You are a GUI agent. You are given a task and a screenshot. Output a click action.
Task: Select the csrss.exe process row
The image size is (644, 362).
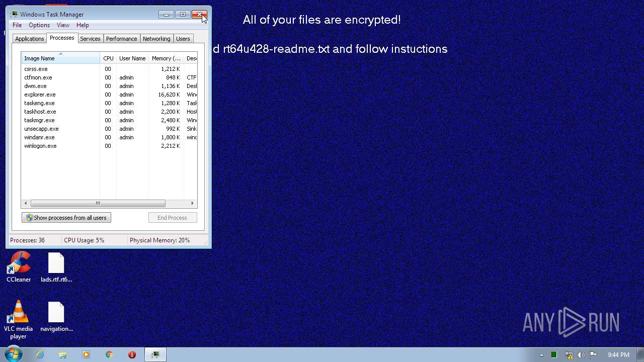coord(109,69)
